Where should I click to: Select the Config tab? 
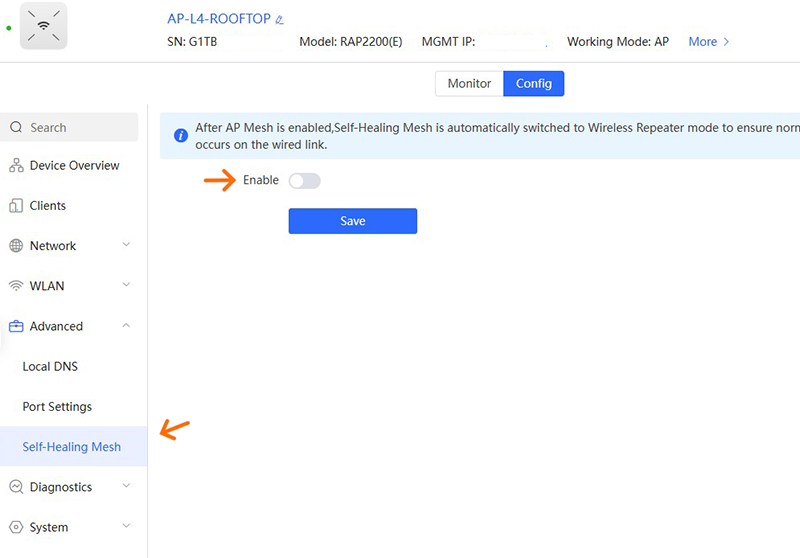(534, 84)
